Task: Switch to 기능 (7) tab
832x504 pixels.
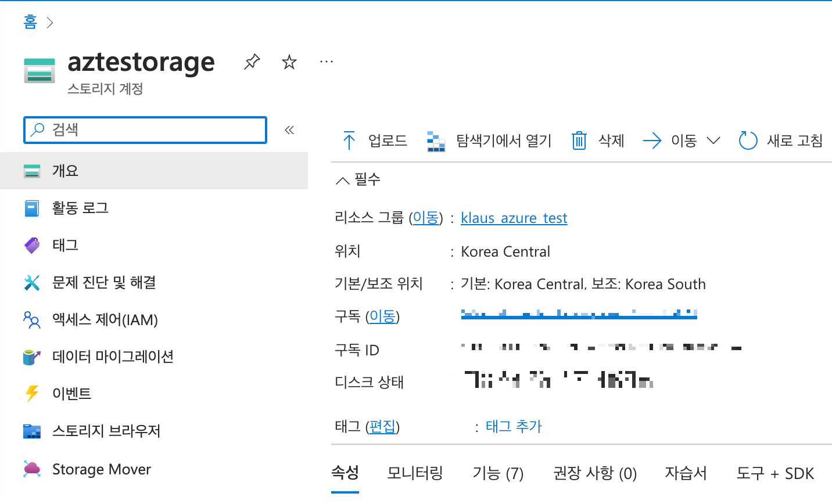Action: click(499, 473)
